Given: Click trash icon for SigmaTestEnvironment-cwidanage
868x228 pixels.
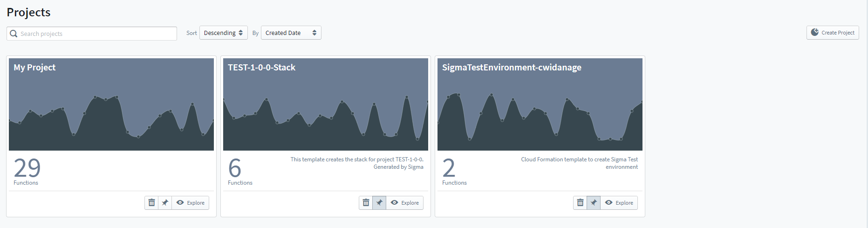Looking at the screenshot, I should click(x=580, y=203).
